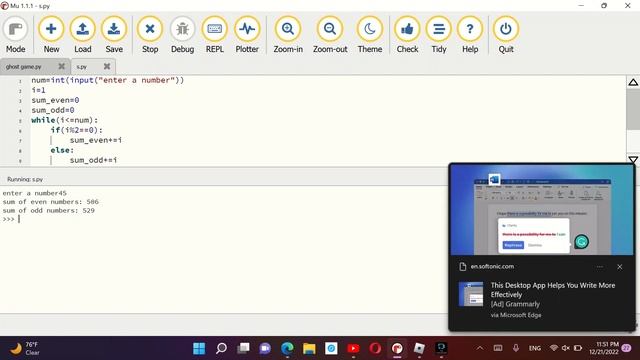Open Roblox from the taskbar
The height and width of the screenshot is (360, 640).
click(419, 349)
